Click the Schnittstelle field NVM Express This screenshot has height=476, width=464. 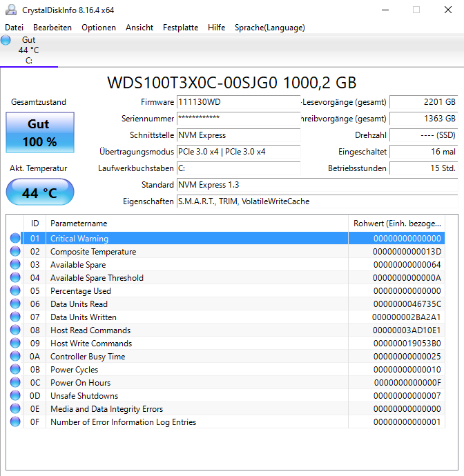[238, 135]
